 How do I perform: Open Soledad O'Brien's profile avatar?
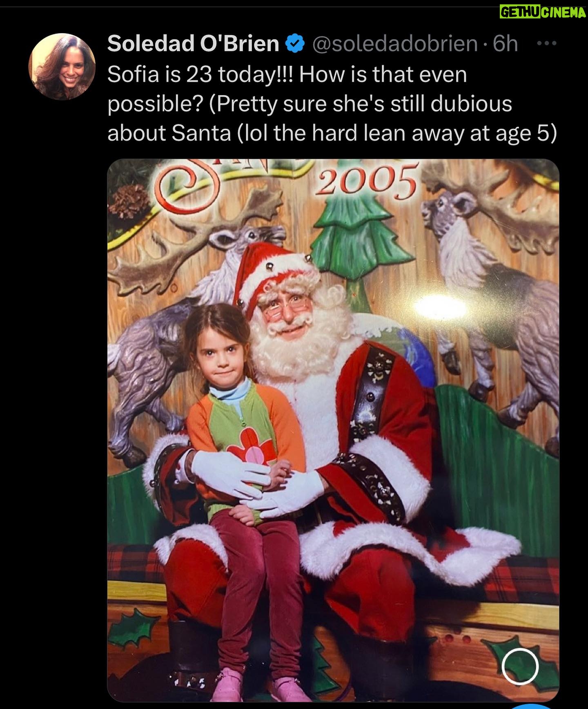pyautogui.click(x=62, y=67)
